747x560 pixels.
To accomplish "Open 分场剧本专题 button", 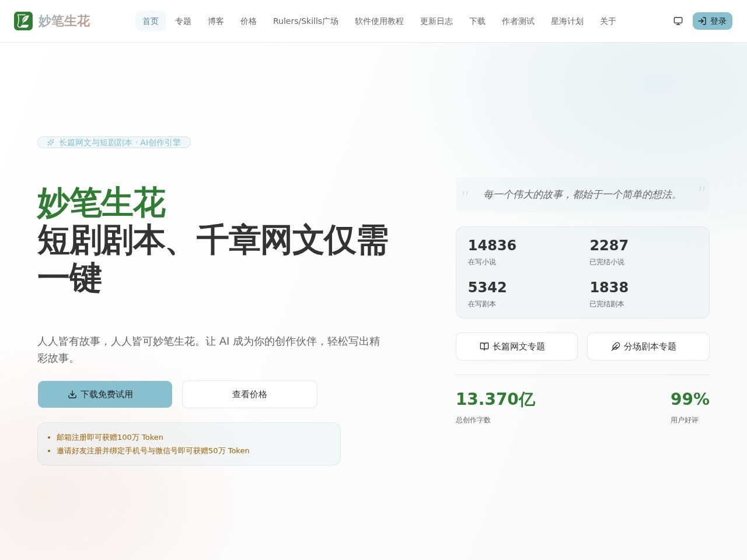I will click(648, 346).
